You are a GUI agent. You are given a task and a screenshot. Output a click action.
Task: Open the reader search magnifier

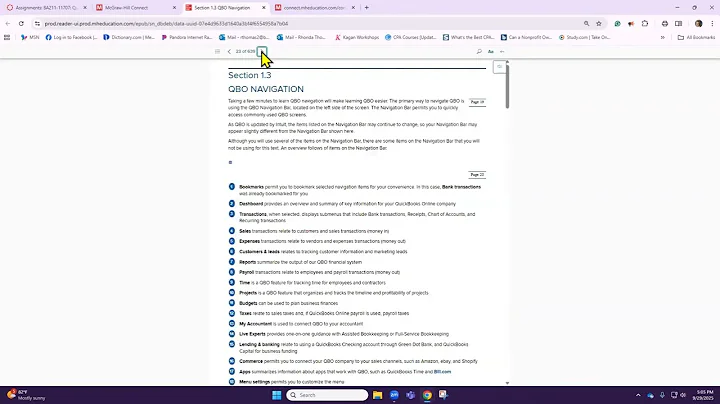[479, 51]
